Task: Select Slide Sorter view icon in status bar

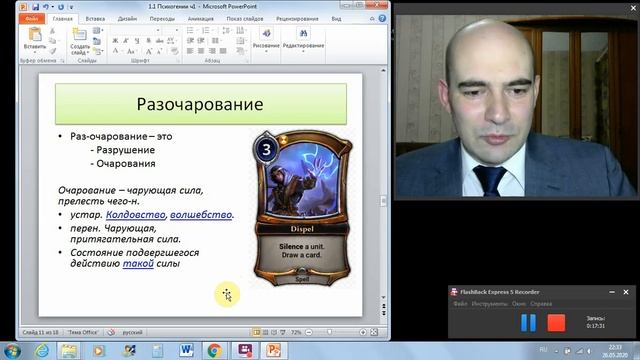Action: pos(265,332)
